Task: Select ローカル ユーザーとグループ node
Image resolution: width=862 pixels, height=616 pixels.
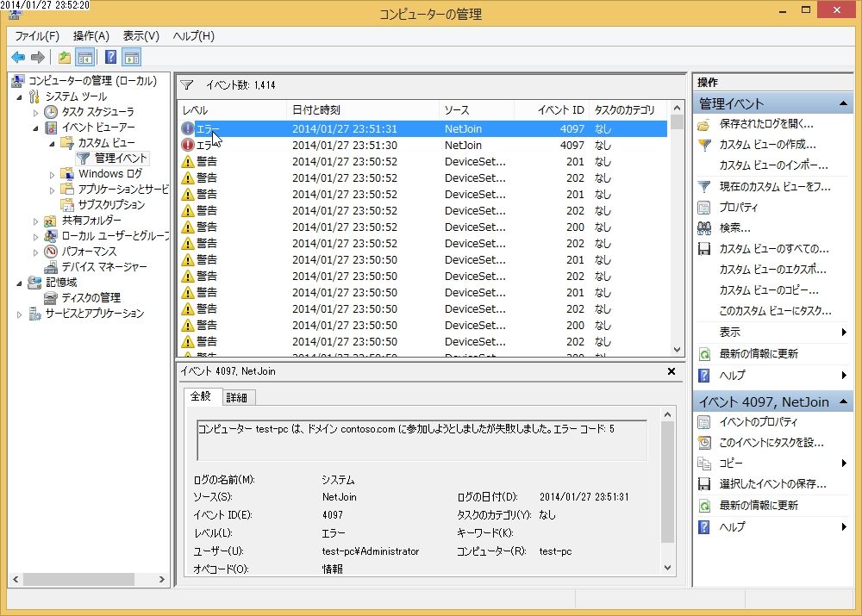Action: [116, 236]
